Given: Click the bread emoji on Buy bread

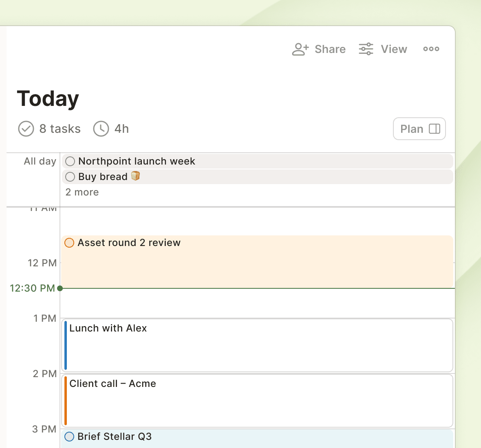Looking at the screenshot, I should pyautogui.click(x=135, y=176).
